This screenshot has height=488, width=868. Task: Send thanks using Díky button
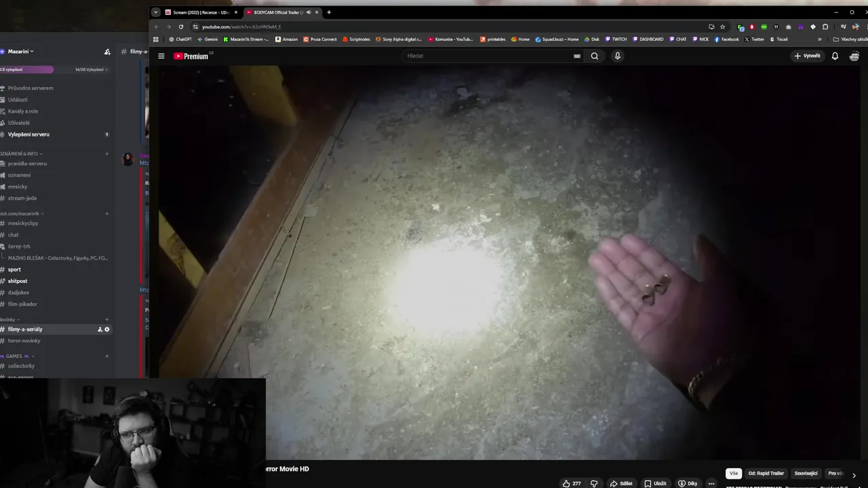688,483
